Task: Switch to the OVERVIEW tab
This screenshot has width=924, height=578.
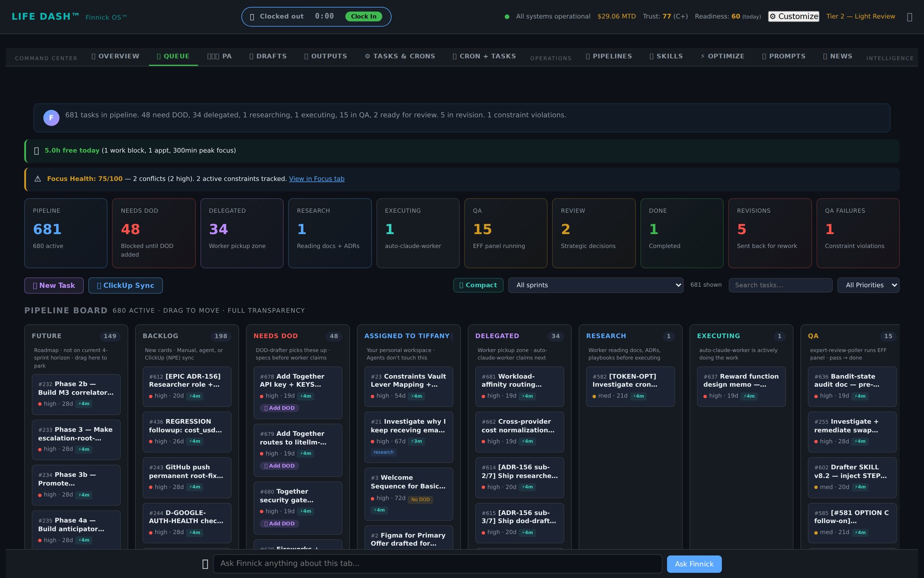Action: [x=115, y=56]
